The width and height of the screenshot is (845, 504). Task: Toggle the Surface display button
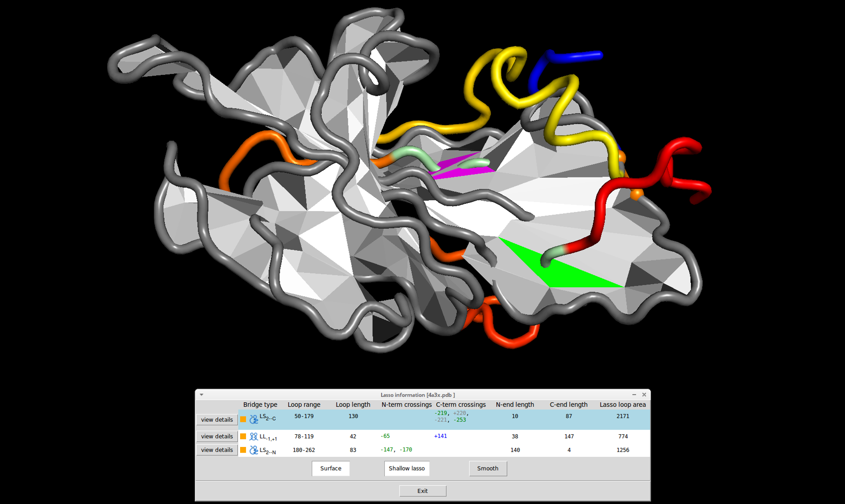(x=331, y=468)
